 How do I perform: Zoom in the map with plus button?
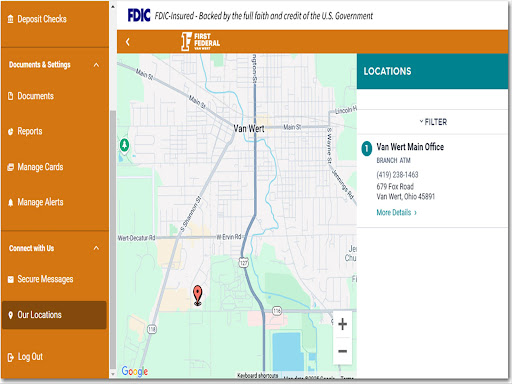click(x=342, y=324)
